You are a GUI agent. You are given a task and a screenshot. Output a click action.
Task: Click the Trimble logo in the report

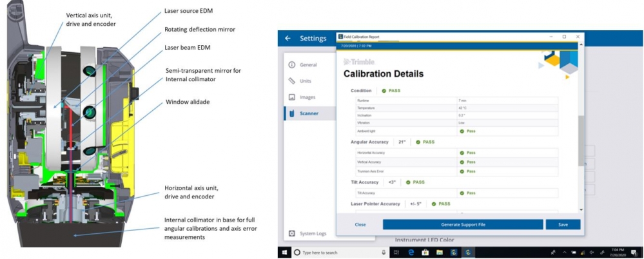[359, 62]
